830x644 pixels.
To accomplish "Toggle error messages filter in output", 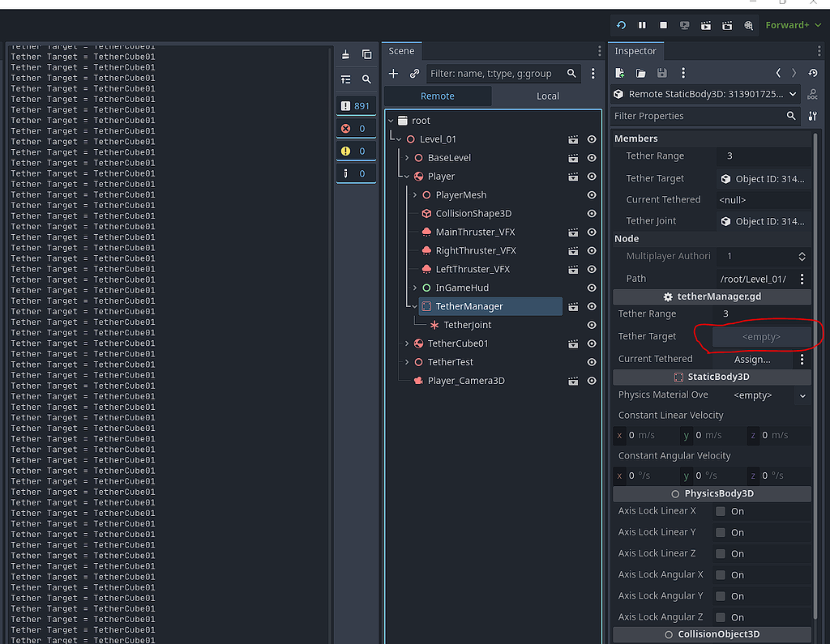I will 356,129.
